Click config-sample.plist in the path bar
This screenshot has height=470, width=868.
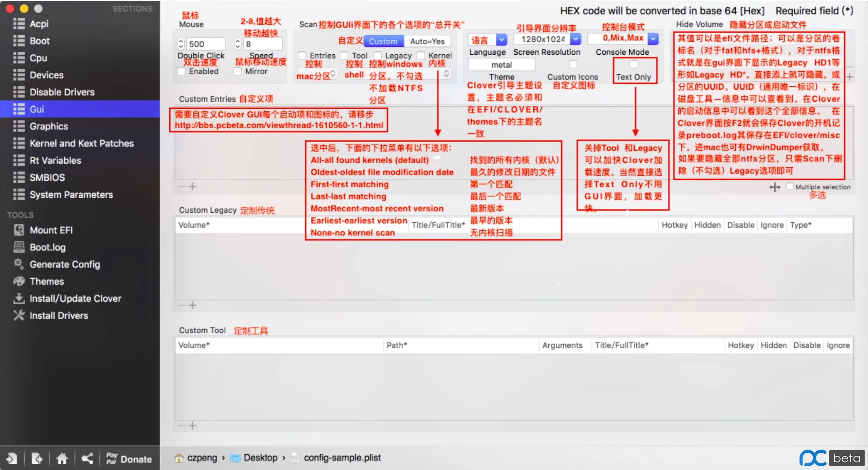coord(336,458)
